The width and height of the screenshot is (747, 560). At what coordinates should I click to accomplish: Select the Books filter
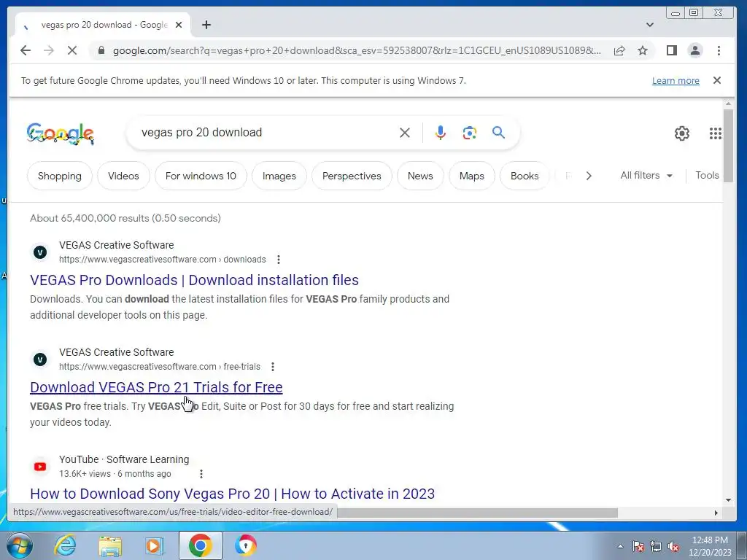click(525, 176)
